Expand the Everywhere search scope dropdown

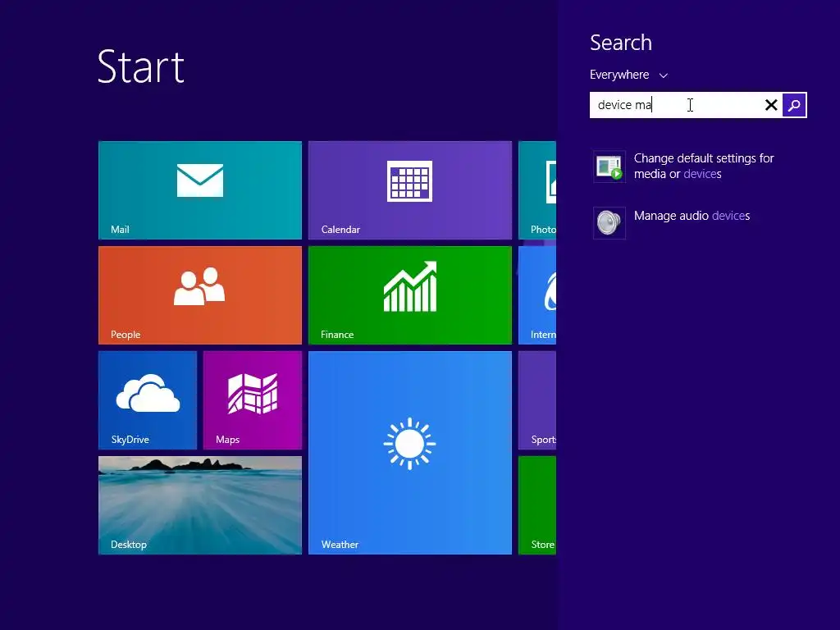click(628, 75)
